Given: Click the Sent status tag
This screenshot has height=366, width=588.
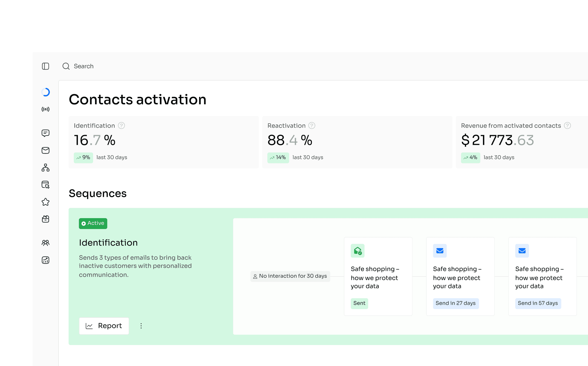Looking at the screenshot, I should click(x=359, y=303).
